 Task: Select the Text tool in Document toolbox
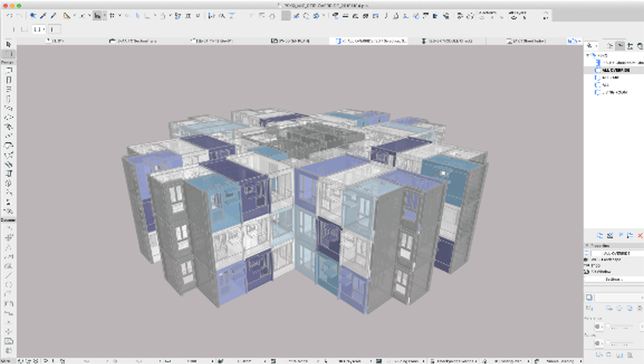click(x=8, y=247)
